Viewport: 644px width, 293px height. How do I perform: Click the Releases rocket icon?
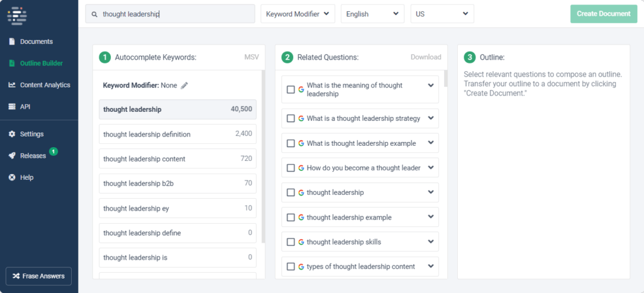(11, 156)
